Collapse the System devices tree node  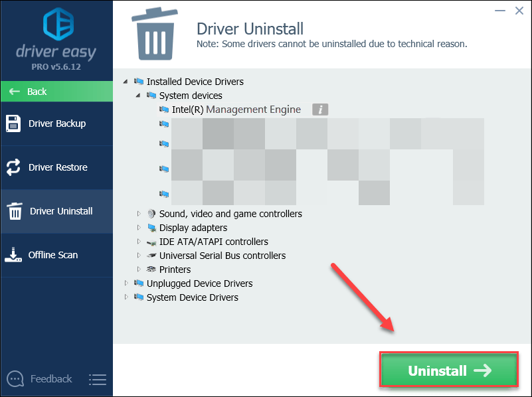coord(138,95)
